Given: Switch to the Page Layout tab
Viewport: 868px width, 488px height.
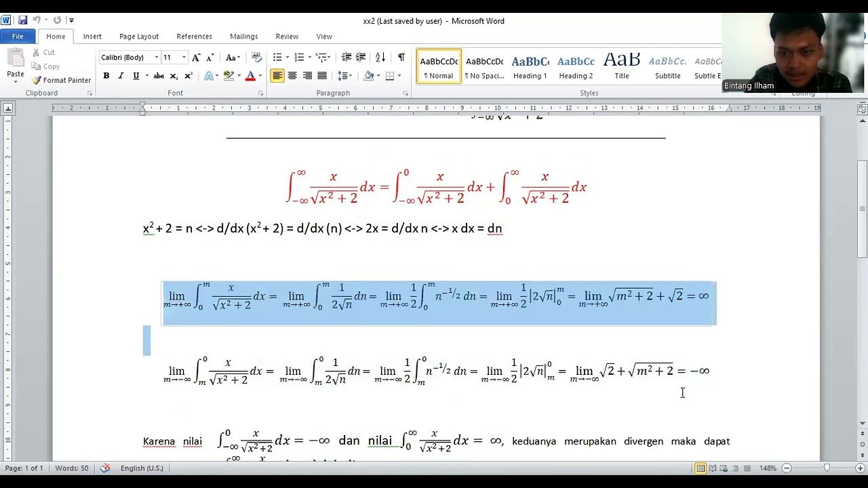Looking at the screenshot, I should pos(139,37).
